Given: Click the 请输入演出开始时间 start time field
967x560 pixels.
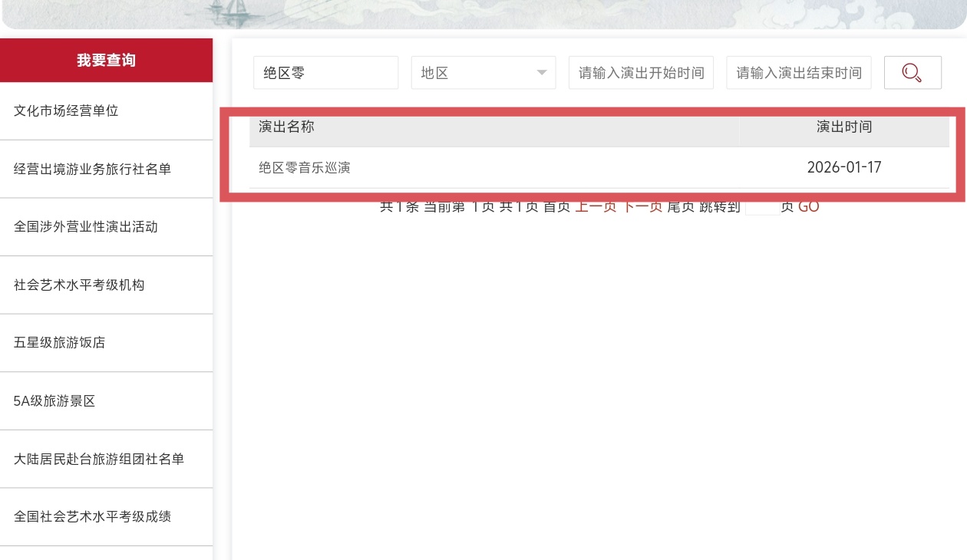Looking at the screenshot, I should (642, 73).
